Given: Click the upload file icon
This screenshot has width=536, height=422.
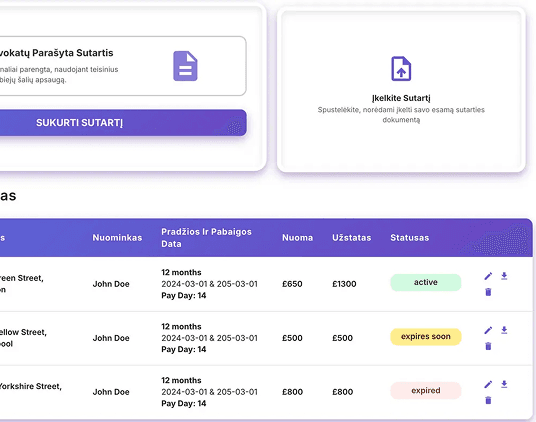Looking at the screenshot, I should pos(401,69).
